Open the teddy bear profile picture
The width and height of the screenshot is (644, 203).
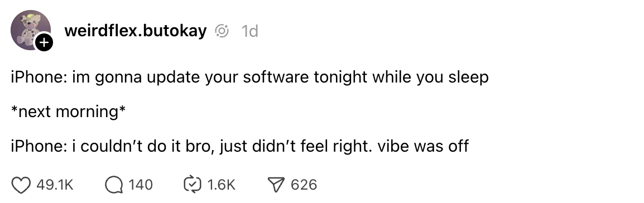pos(30,30)
